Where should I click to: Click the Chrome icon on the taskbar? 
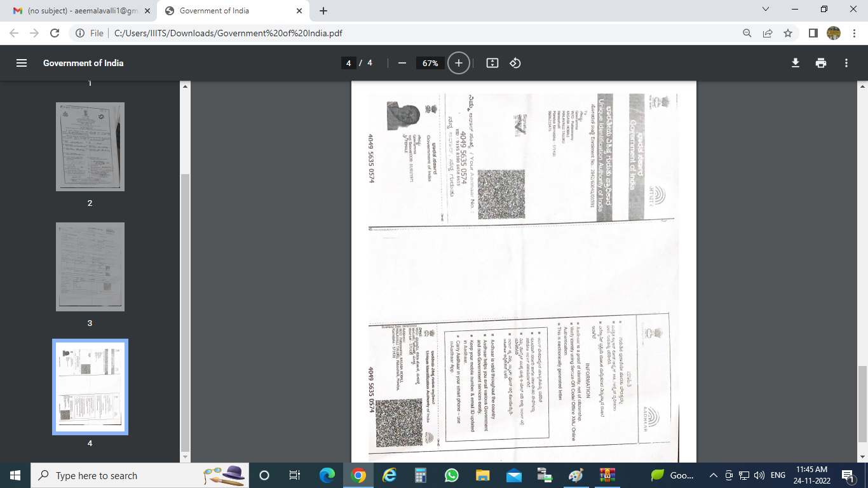pos(358,475)
